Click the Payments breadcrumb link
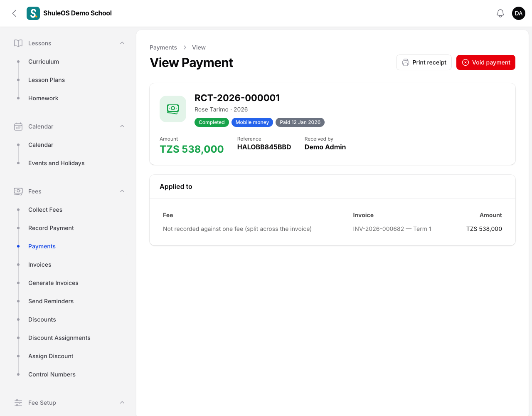Image resolution: width=532 pixels, height=416 pixels. [x=163, y=47]
